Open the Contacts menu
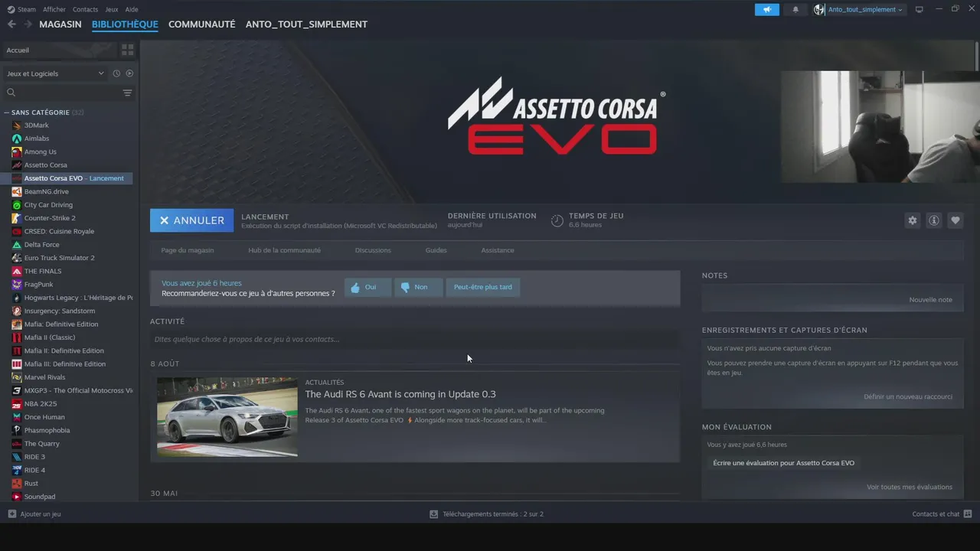The height and width of the screenshot is (551, 980). pyautogui.click(x=85, y=9)
